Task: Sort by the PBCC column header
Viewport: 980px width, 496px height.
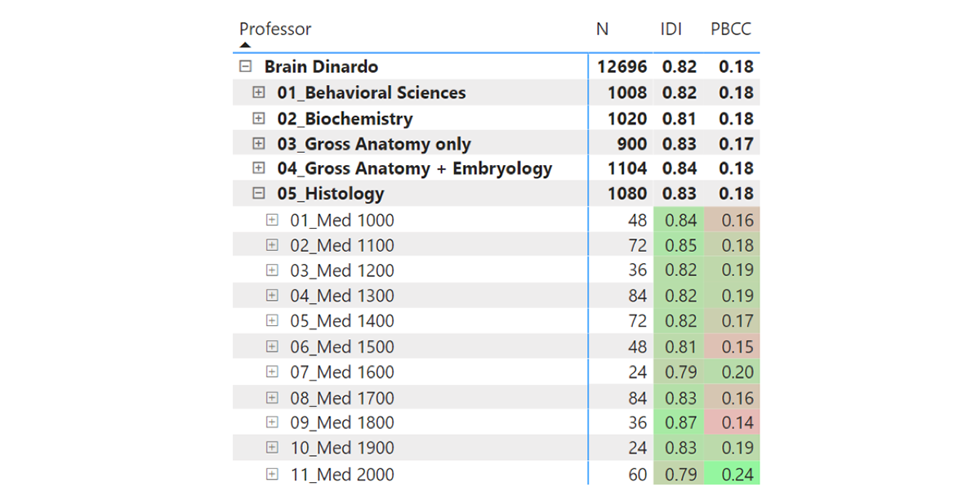Action: tap(730, 29)
